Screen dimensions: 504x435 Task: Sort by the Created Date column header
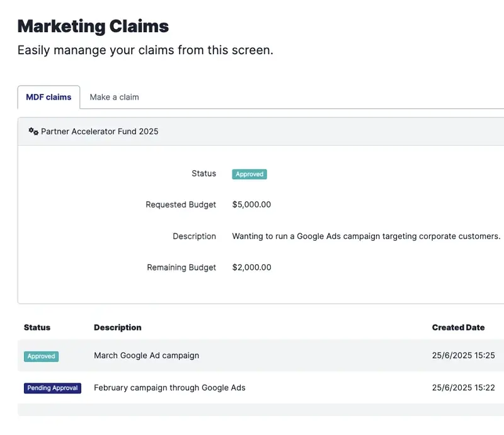pyautogui.click(x=458, y=327)
